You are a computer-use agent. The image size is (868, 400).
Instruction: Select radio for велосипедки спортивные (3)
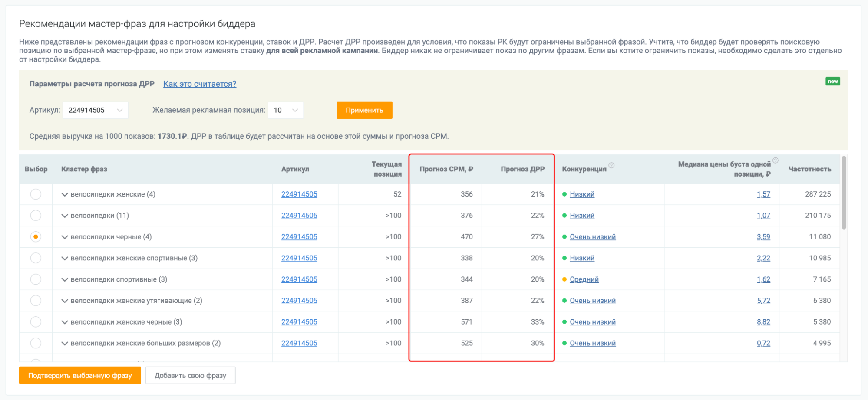click(x=36, y=279)
